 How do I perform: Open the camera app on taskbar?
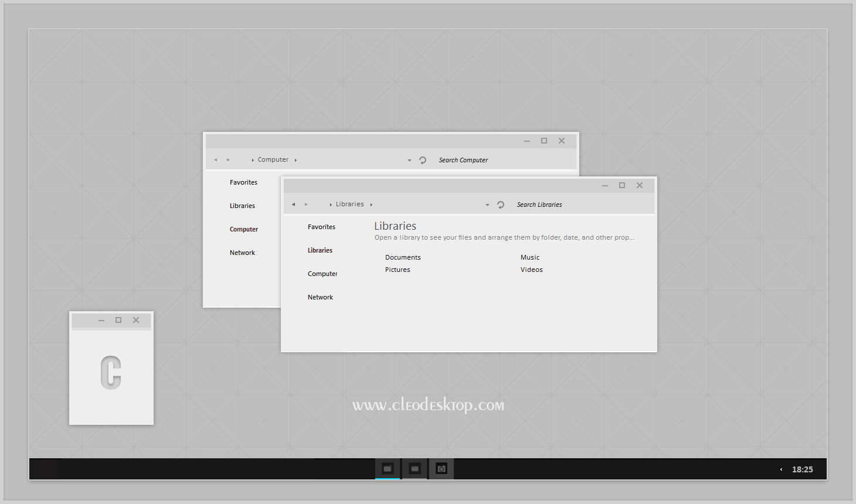pos(441,469)
